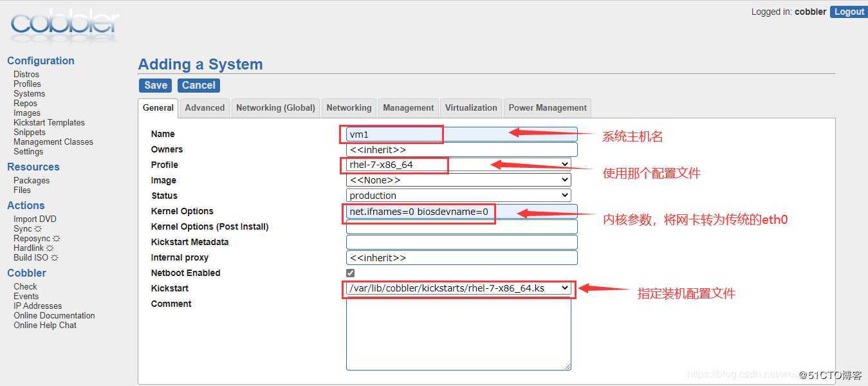Click the Internal proxy field
This screenshot has height=386, width=868.
(462, 258)
